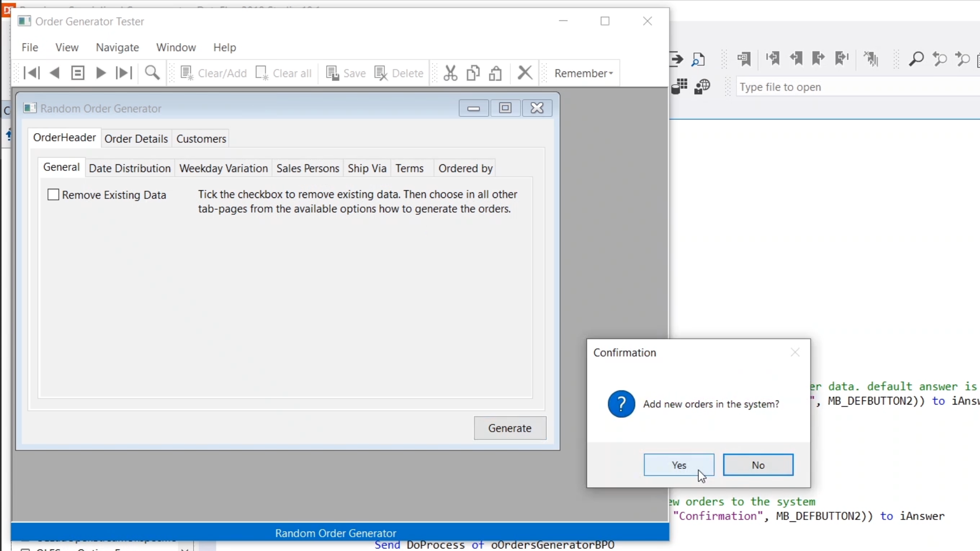Viewport: 980px width, 551px height.
Task: Click No in the Confirmation dialog
Action: (758, 465)
